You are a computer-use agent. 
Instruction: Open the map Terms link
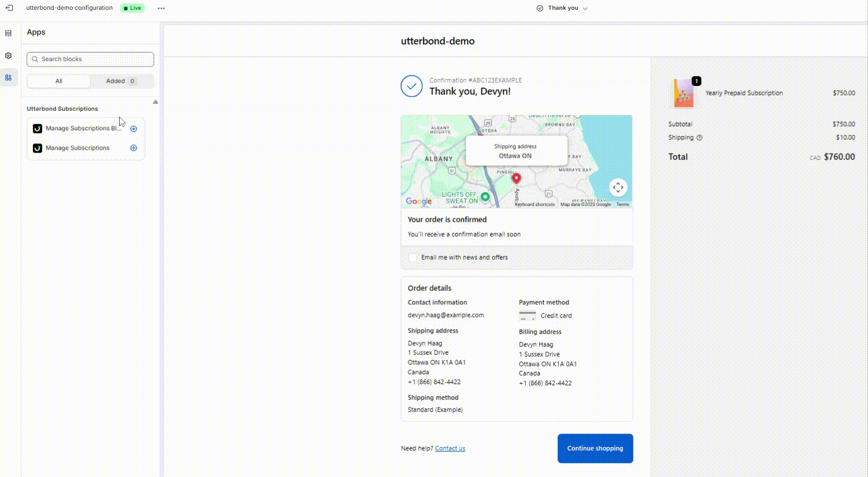pyautogui.click(x=622, y=204)
